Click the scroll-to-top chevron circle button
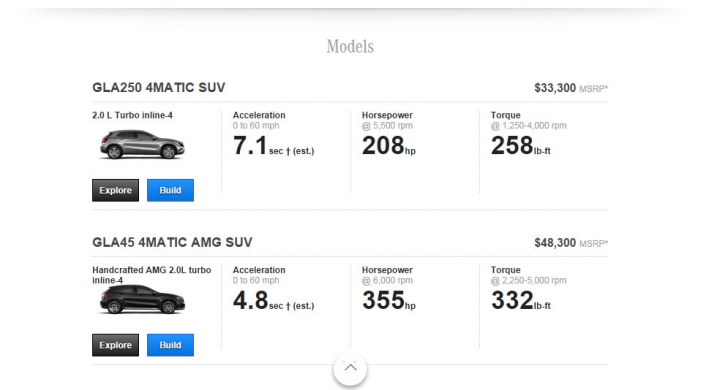Image resolution: width=720 pixels, height=390 pixels. click(350, 368)
